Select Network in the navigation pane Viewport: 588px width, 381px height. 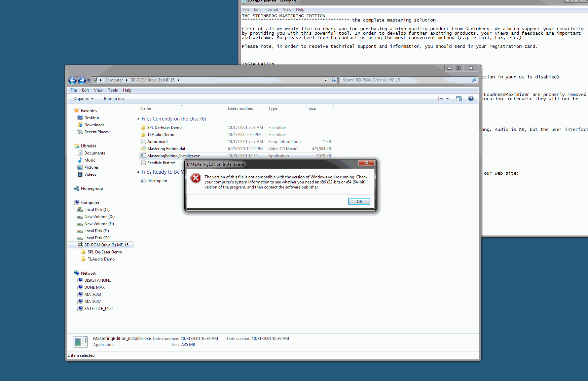click(x=85, y=273)
